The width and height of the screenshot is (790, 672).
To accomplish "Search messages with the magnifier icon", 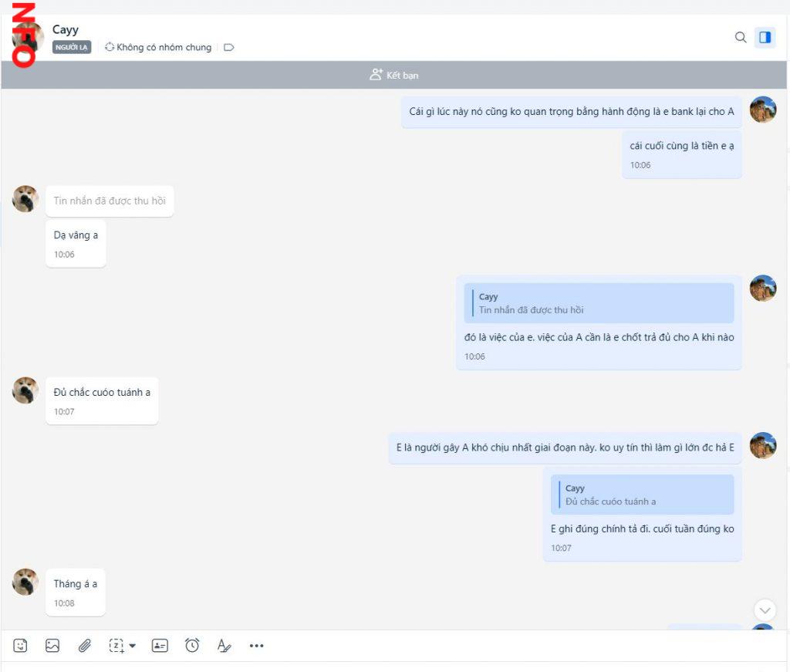I will (741, 37).
